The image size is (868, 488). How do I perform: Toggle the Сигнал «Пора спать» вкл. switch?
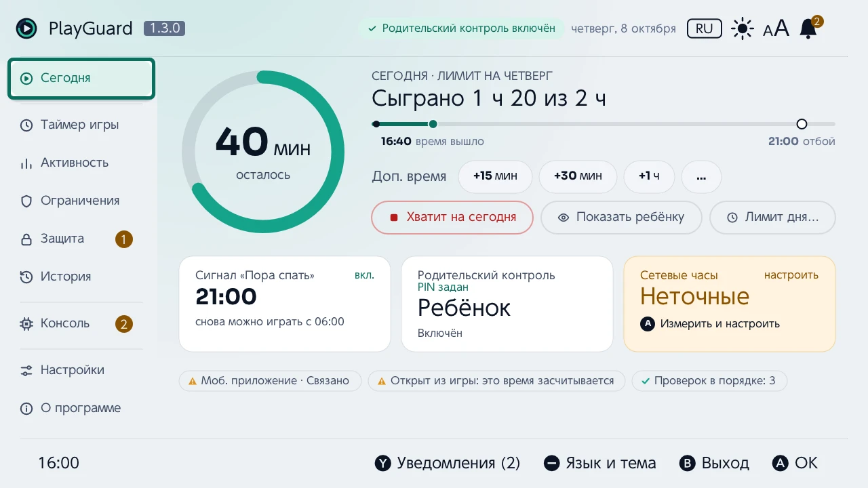point(364,275)
